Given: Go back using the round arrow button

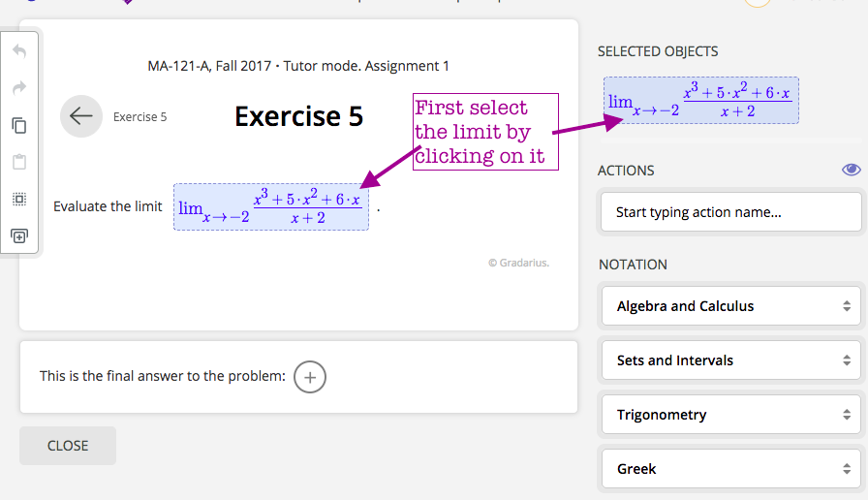Looking at the screenshot, I should [x=81, y=116].
